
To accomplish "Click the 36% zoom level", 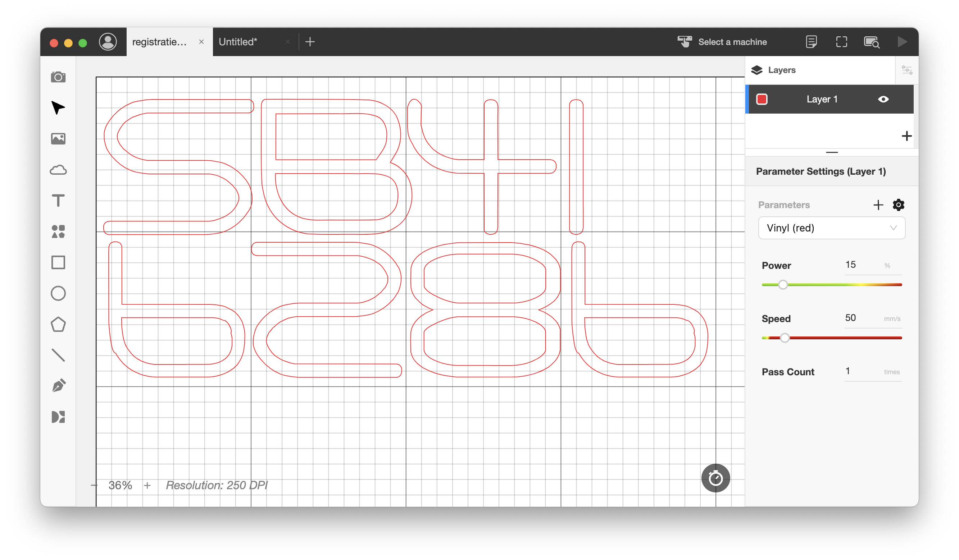I will coord(120,486).
